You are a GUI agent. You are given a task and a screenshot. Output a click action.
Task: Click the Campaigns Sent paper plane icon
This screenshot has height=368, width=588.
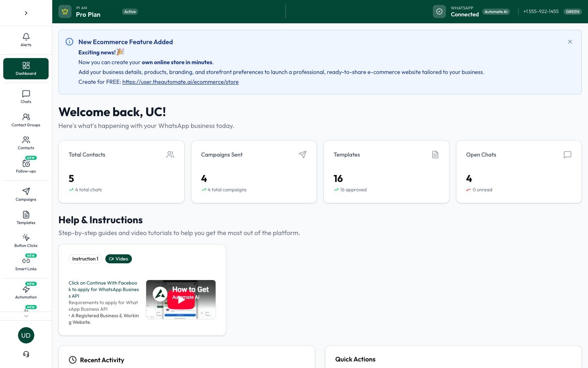pyautogui.click(x=303, y=155)
